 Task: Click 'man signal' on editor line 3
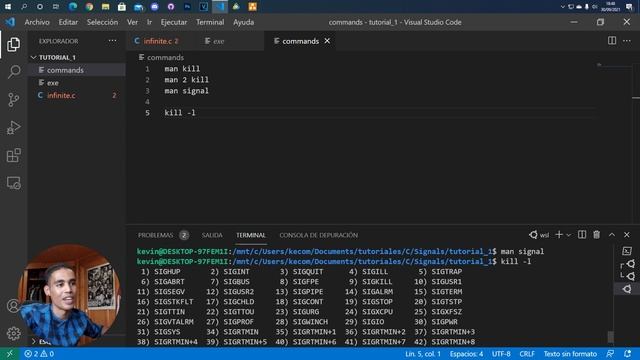point(187,91)
